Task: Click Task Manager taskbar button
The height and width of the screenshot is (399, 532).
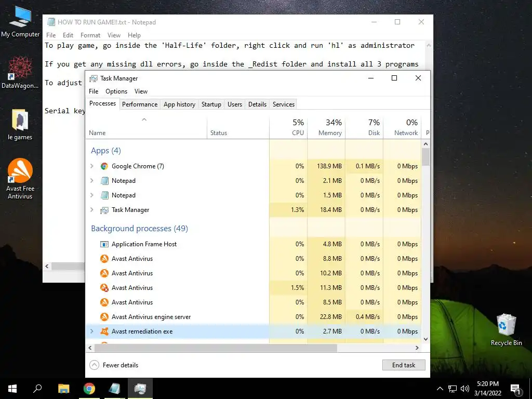Action: (140, 389)
